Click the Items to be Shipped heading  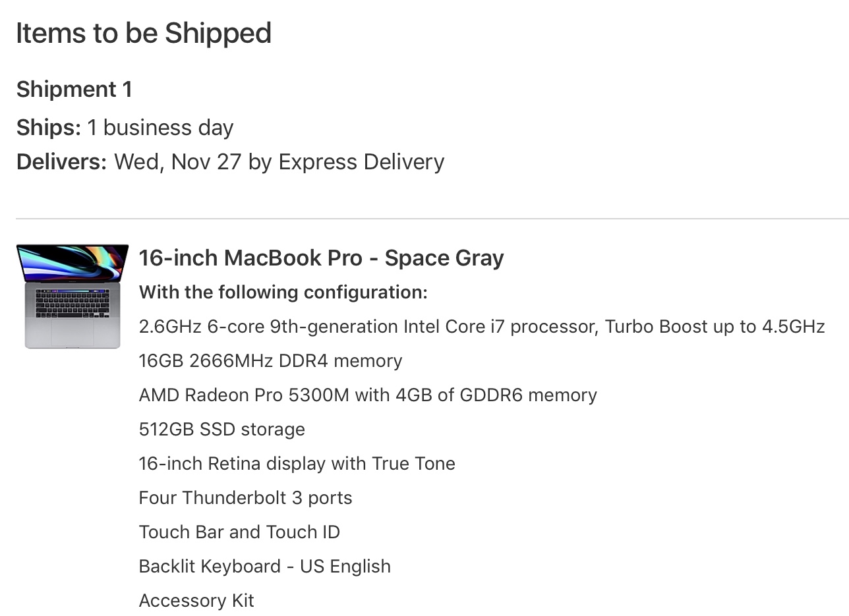pos(144,33)
